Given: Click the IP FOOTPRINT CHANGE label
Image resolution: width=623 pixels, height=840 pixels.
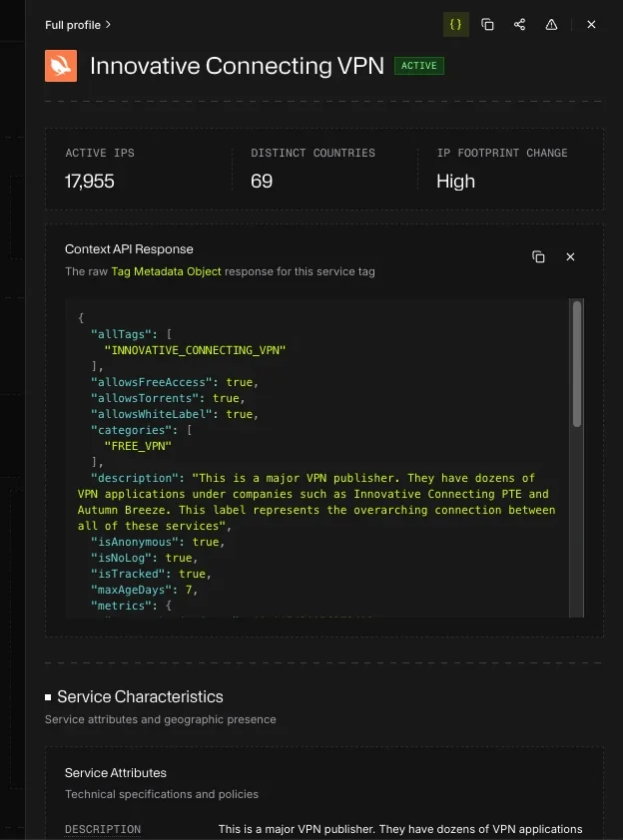Looking at the screenshot, I should 502,154.
